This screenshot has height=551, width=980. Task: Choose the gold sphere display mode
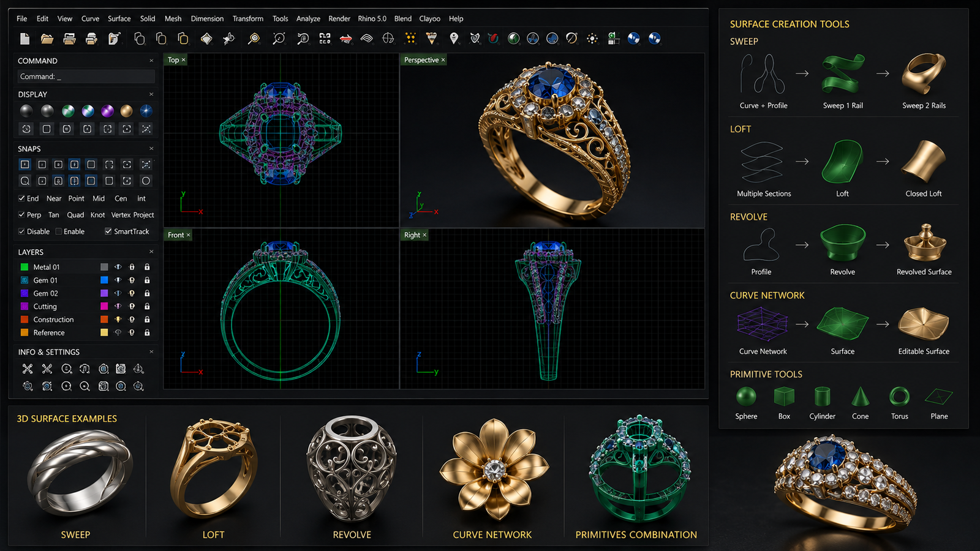[x=127, y=111]
